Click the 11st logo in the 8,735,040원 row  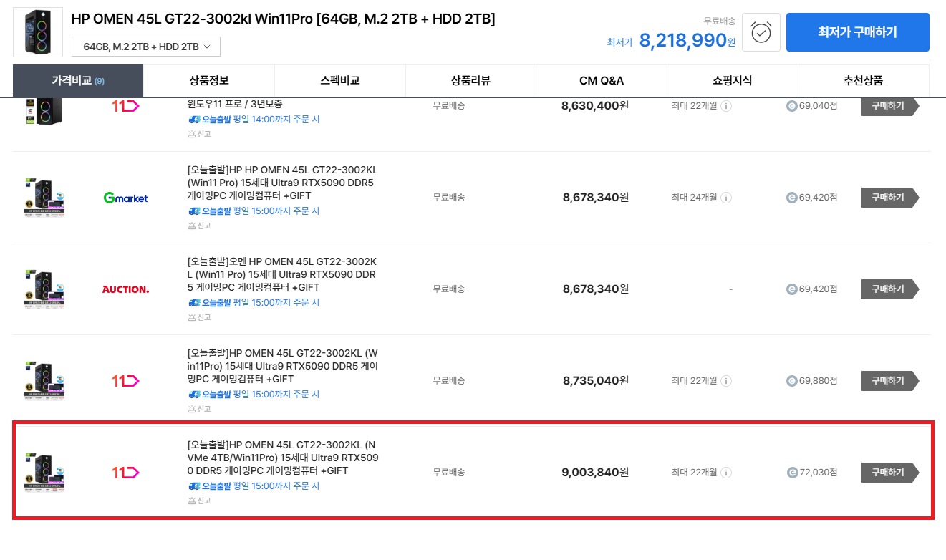(x=125, y=381)
